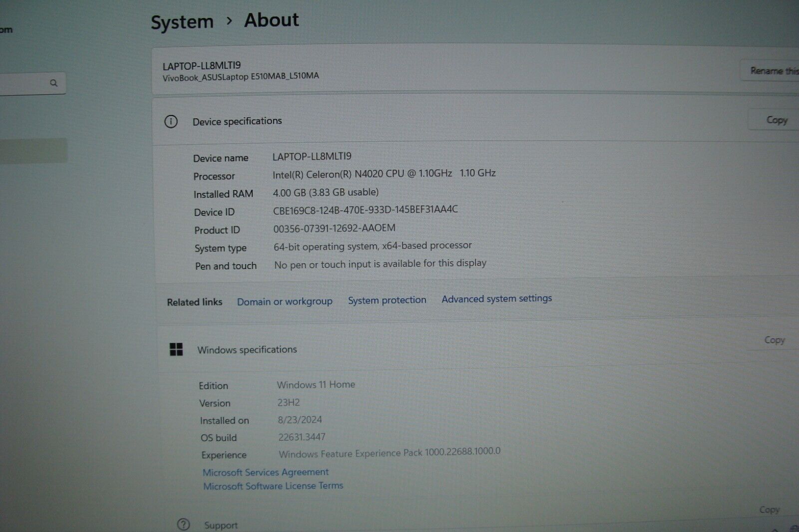Click the Device specifications info icon
This screenshot has height=532, width=799.
click(171, 120)
